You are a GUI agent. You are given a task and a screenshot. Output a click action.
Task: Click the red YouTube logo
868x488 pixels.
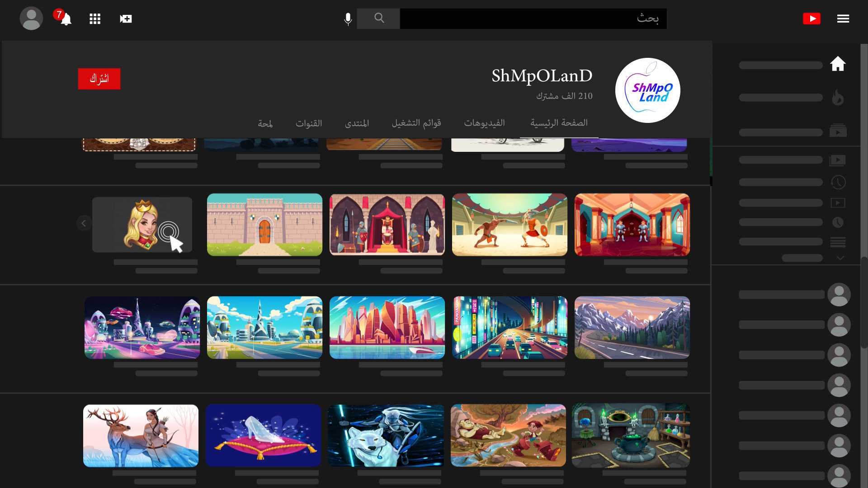tap(811, 19)
